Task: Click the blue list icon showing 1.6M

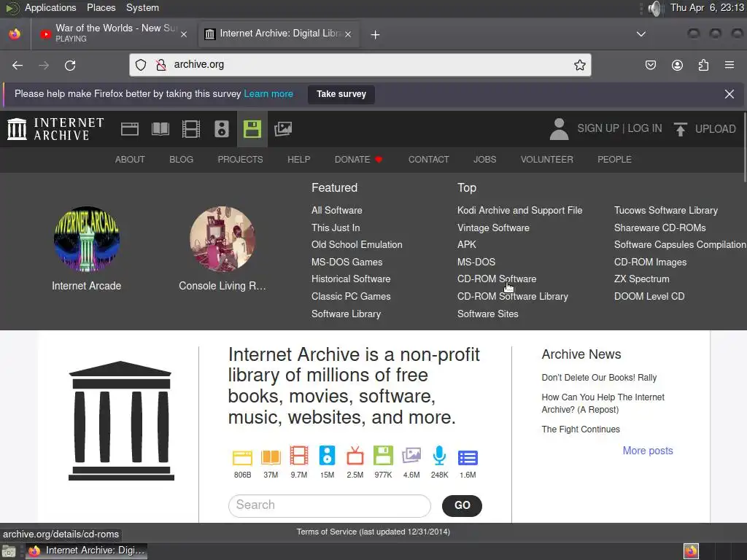Action: pyautogui.click(x=468, y=458)
